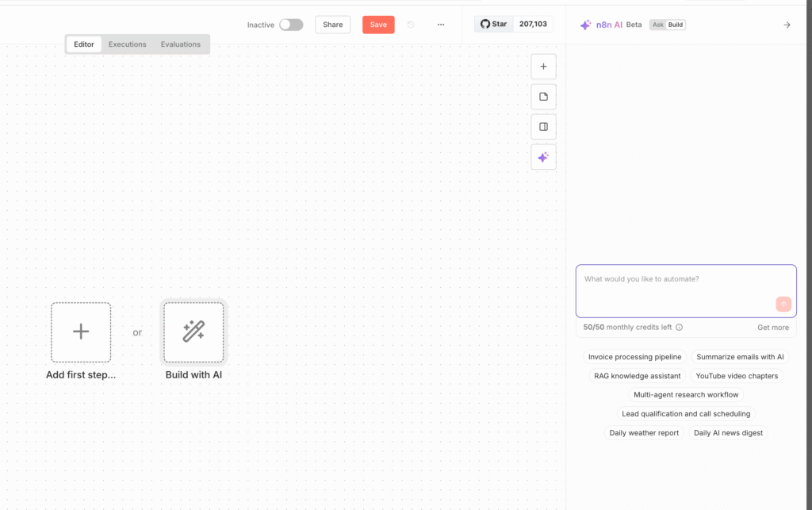This screenshot has width=812, height=510.
Task: Choose the Daily AI news digest suggestion
Action: coord(728,433)
